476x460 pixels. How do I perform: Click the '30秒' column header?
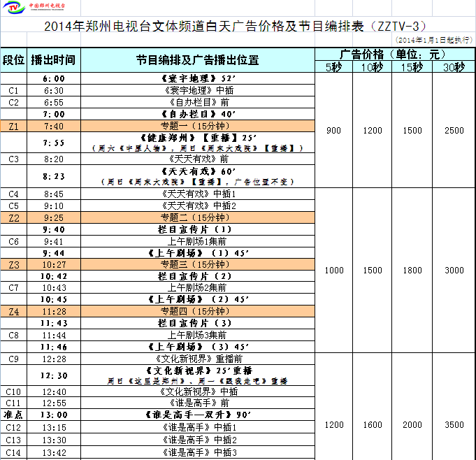pos(454,66)
